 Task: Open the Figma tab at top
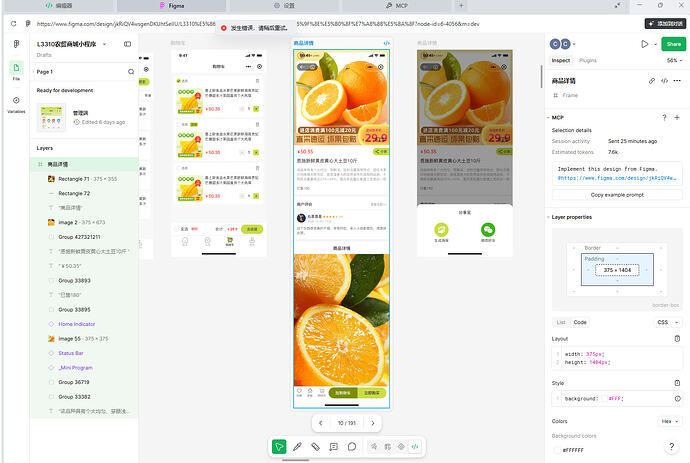[x=172, y=6]
